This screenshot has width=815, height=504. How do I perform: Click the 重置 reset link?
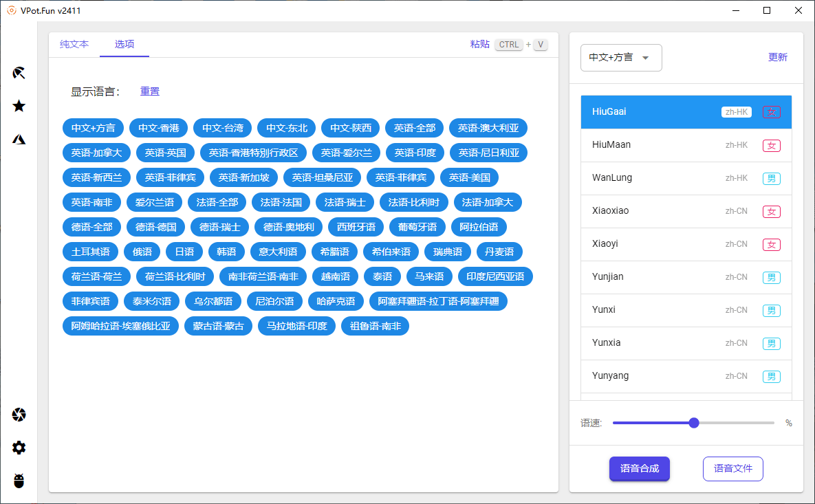click(150, 91)
